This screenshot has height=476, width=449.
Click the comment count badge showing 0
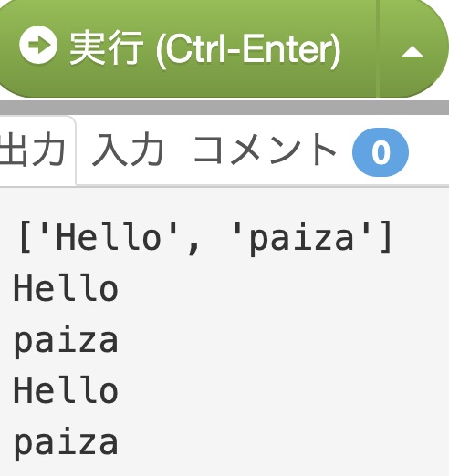point(381,152)
